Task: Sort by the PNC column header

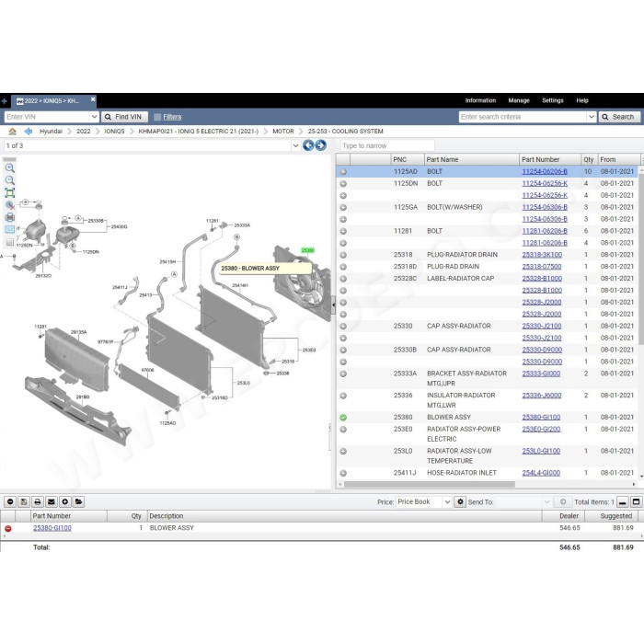Action: click(x=408, y=159)
